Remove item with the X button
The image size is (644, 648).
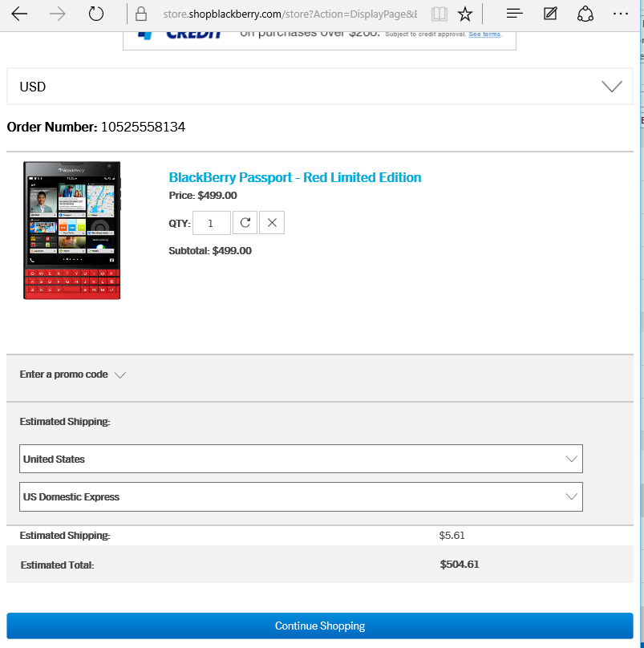(272, 223)
